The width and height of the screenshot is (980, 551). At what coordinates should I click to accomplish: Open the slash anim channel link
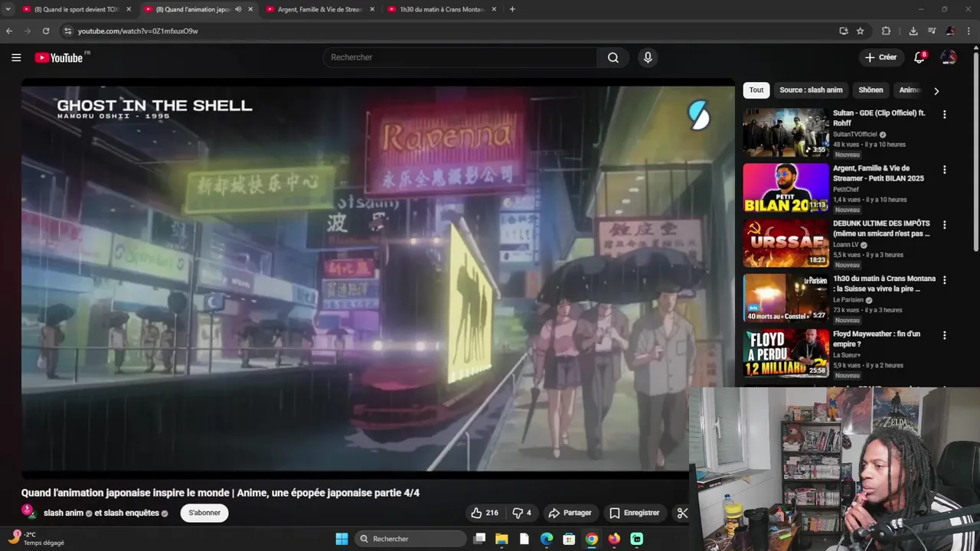coord(64,513)
